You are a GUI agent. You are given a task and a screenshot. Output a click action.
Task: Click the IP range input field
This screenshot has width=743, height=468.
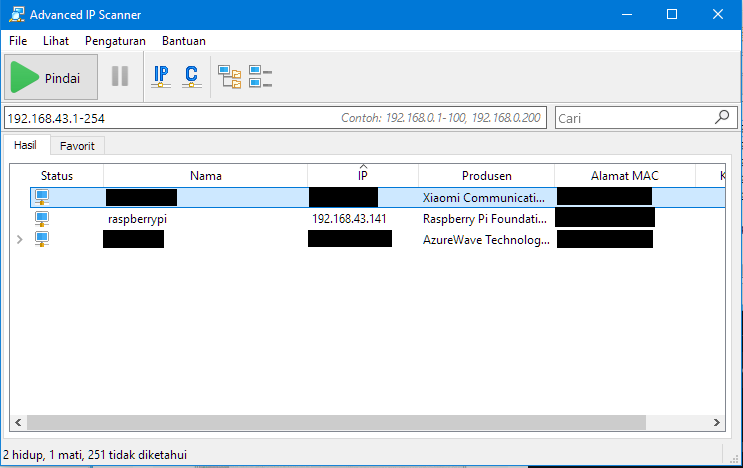(x=275, y=118)
